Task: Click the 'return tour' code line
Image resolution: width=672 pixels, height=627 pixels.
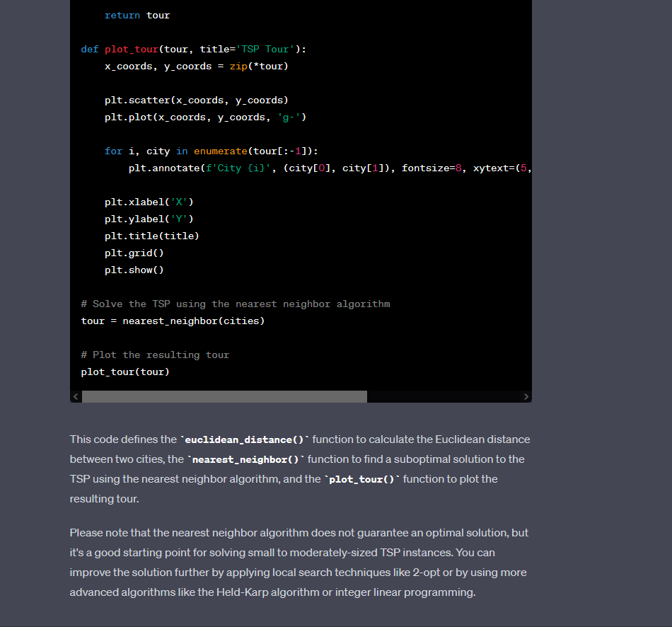Action: point(137,16)
